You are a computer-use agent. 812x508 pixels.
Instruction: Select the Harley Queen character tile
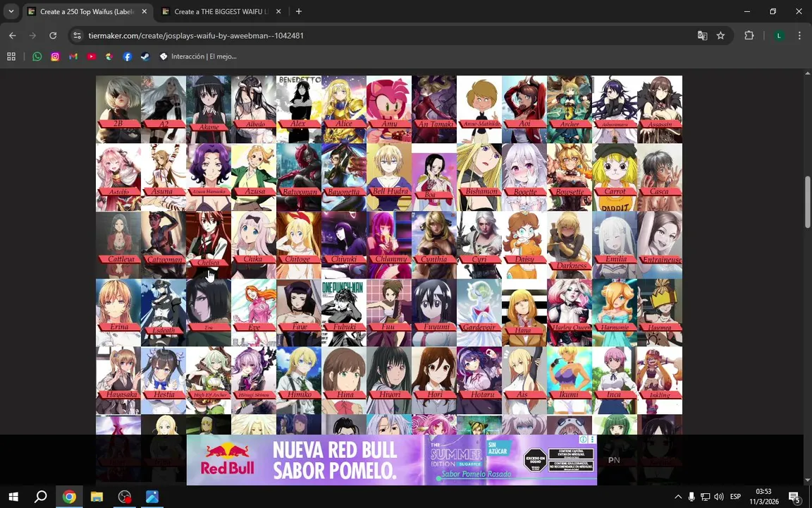pyautogui.click(x=570, y=313)
